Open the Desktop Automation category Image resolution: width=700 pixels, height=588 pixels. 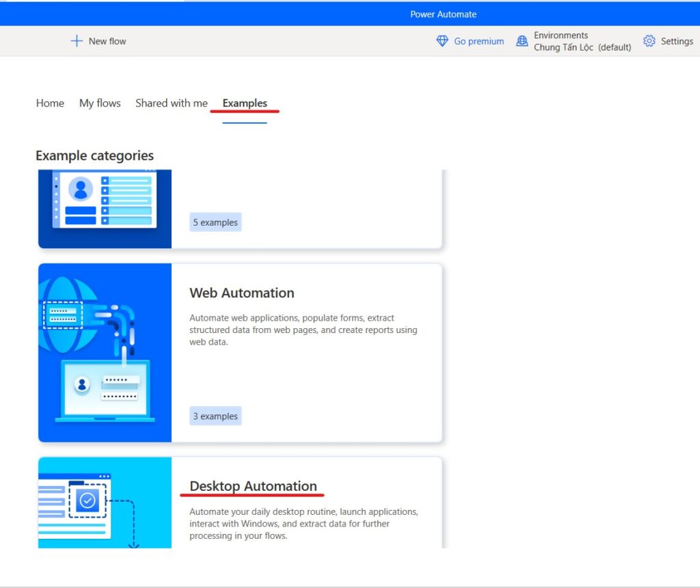click(x=254, y=485)
